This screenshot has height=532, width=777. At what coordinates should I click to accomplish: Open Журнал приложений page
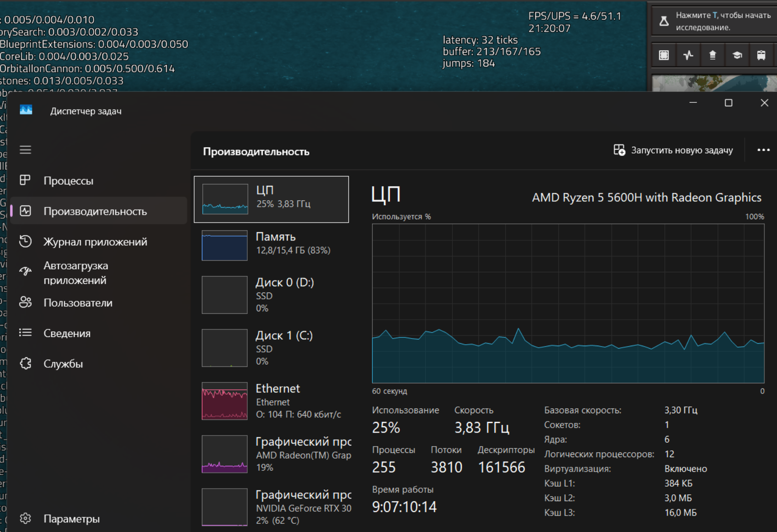click(x=99, y=241)
